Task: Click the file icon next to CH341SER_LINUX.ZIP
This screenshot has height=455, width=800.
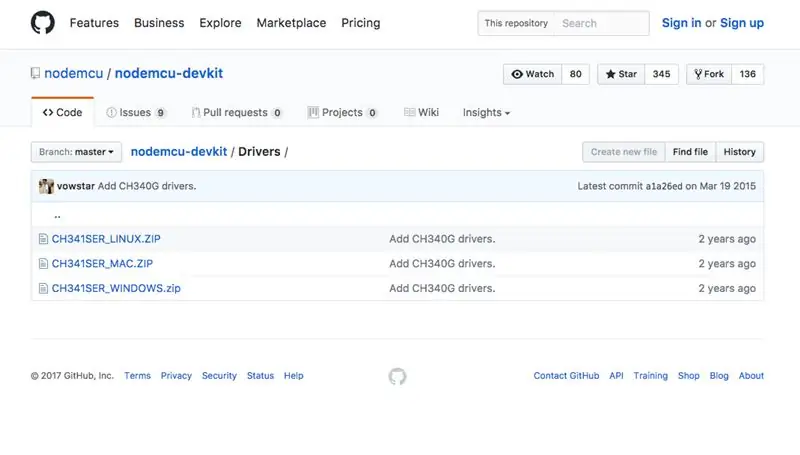Action: (x=43, y=239)
